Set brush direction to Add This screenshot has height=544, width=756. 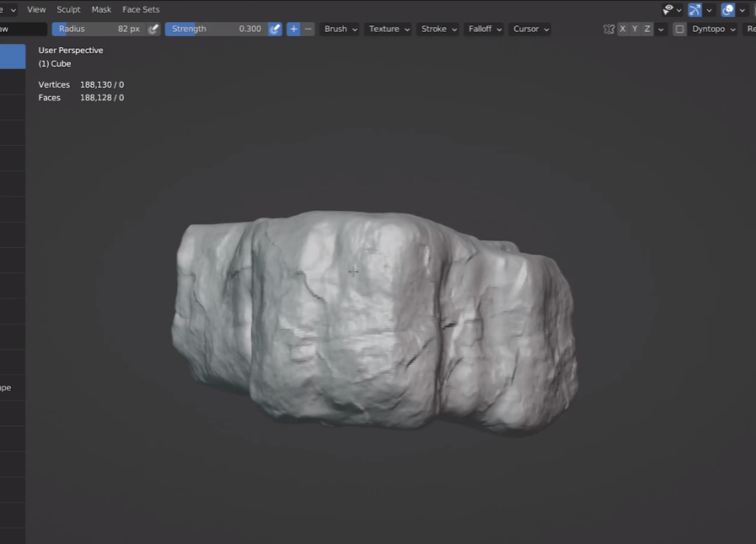(x=293, y=29)
